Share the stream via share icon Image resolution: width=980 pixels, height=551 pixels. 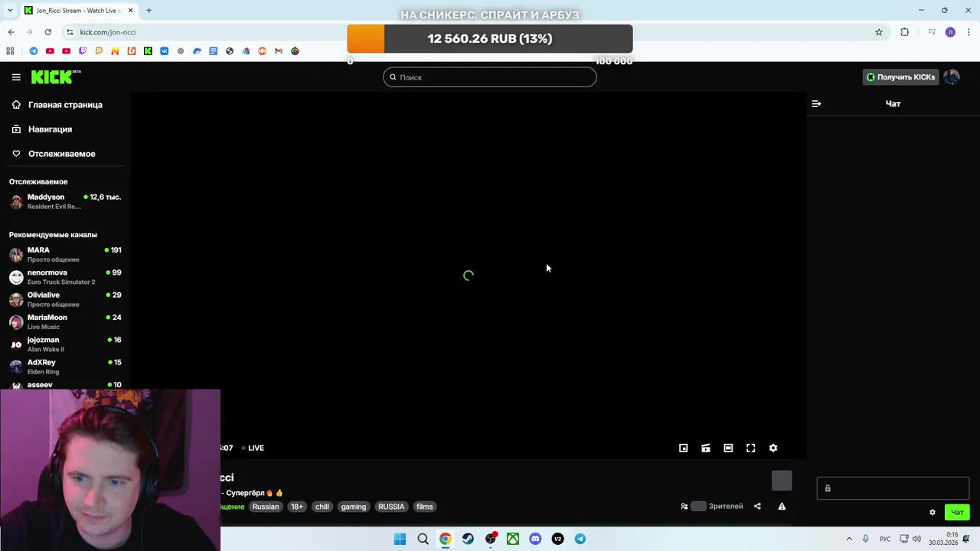pyautogui.click(x=757, y=506)
